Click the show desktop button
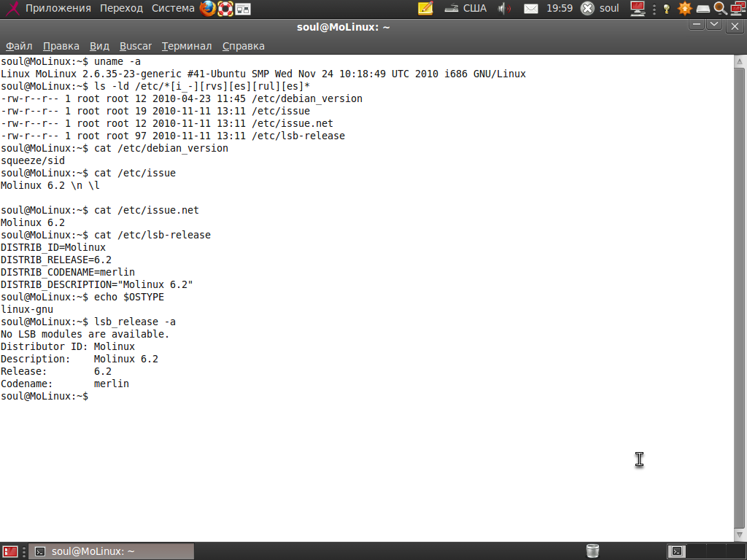This screenshot has width=747, height=560. click(x=10, y=551)
